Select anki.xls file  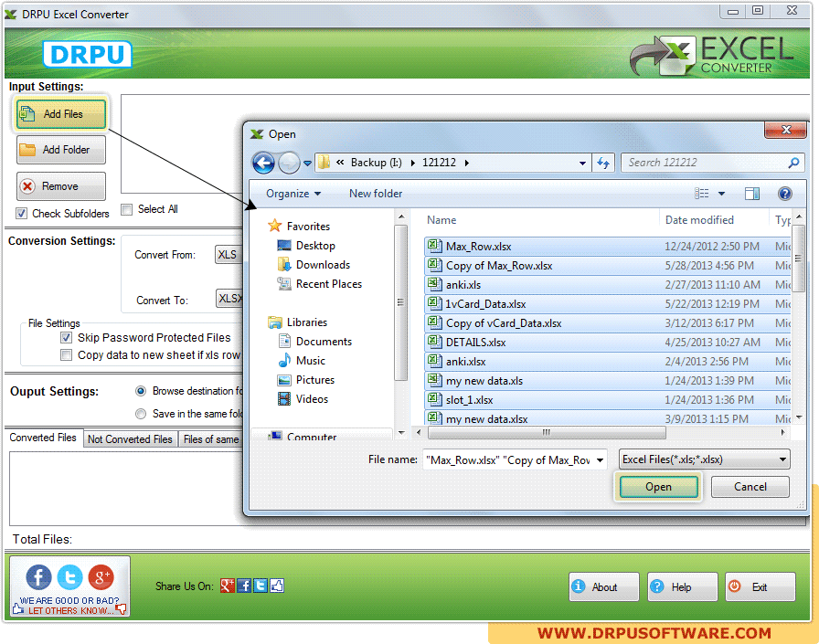[x=607, y=285]
